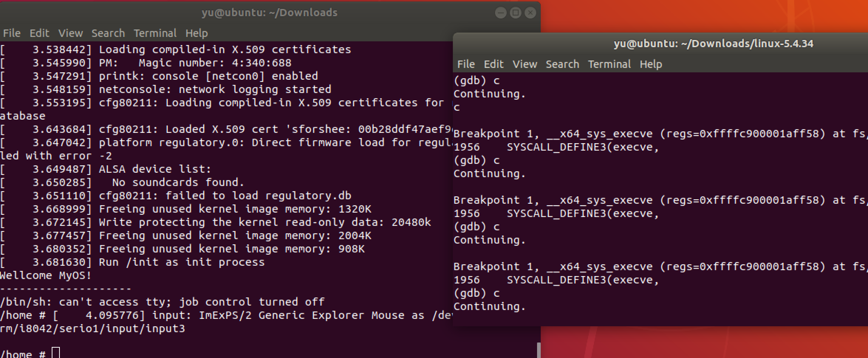Click 'Run /init as init process' line

[x=182, y=262]
